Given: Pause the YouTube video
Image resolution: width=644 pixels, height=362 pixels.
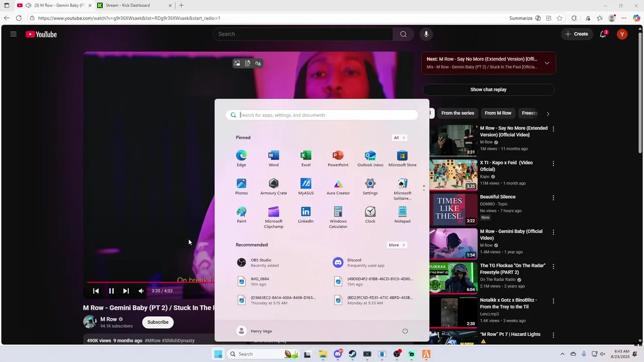Looking at the screenshot, I should (x=112, y=291).
